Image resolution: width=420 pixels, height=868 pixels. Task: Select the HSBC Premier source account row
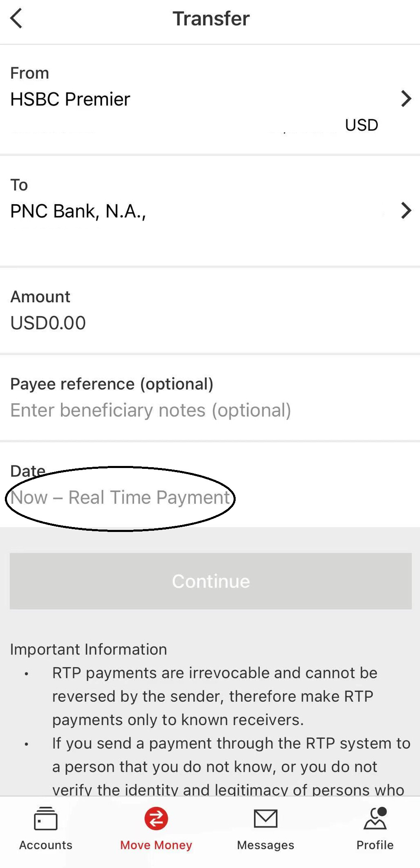point(163,99)
